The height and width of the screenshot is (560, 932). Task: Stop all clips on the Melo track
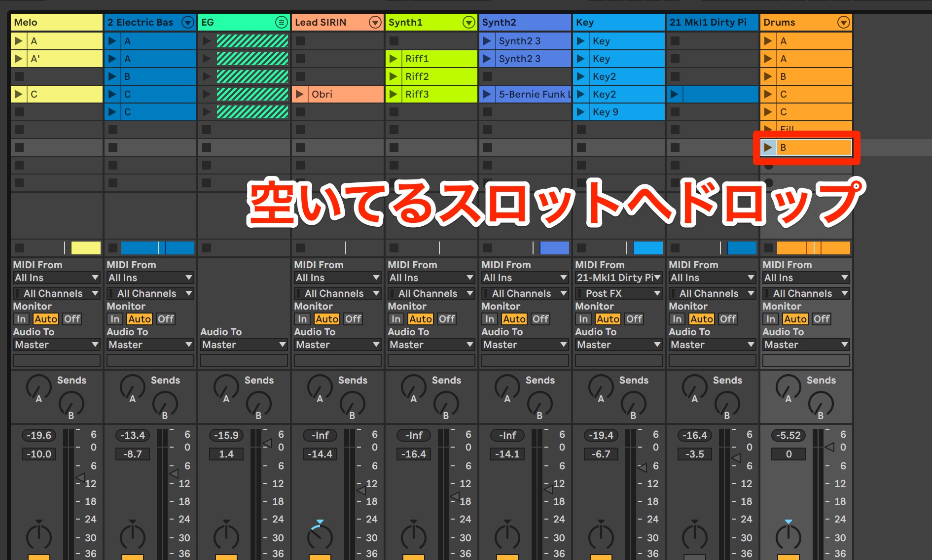click(19, 247)
